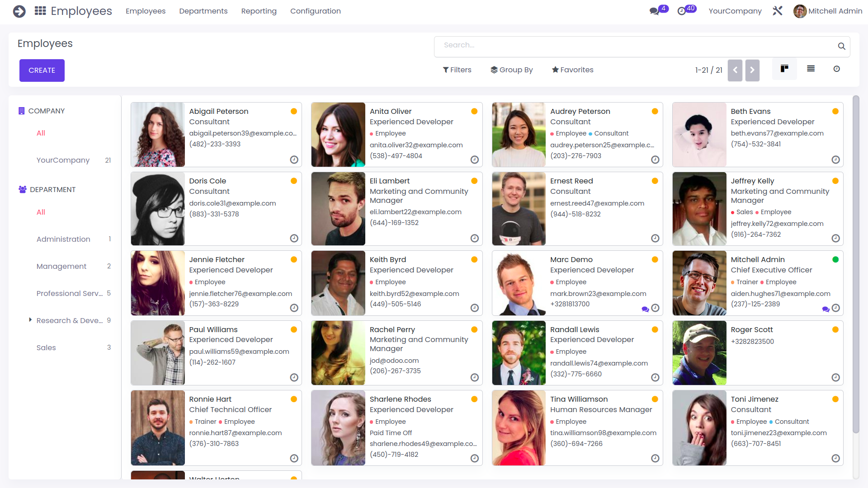The width and height of the screenshot is (868, 488).
Task: Open conversations chat icon with badge 4
Action: click(x=654, y=11)
